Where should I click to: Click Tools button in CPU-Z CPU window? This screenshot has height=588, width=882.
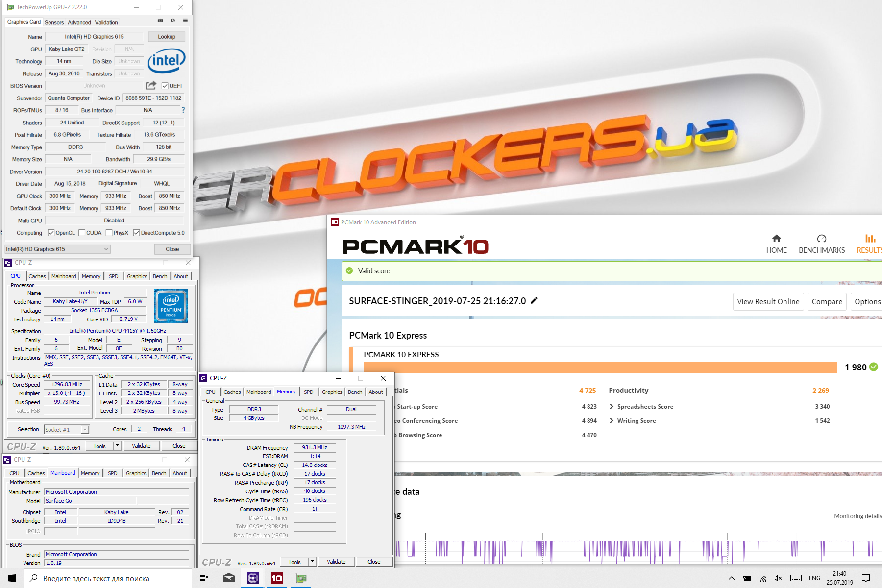[99, 445]
